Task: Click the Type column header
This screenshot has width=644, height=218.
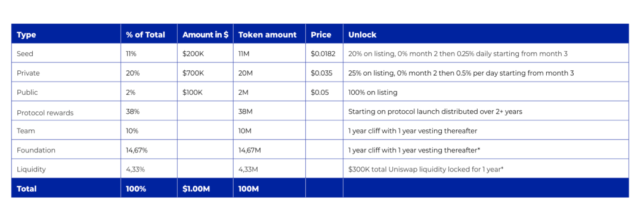Action: tap(26, 35)
